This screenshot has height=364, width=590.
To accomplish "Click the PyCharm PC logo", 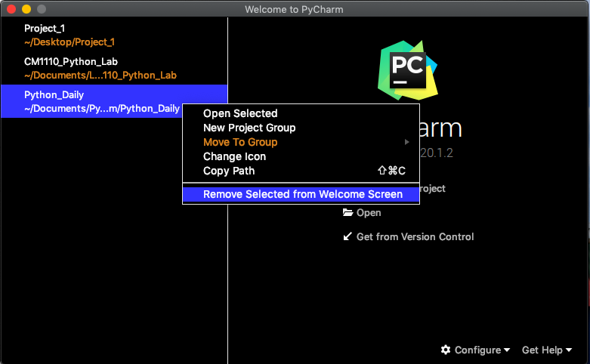I will [x=408, y=70].
